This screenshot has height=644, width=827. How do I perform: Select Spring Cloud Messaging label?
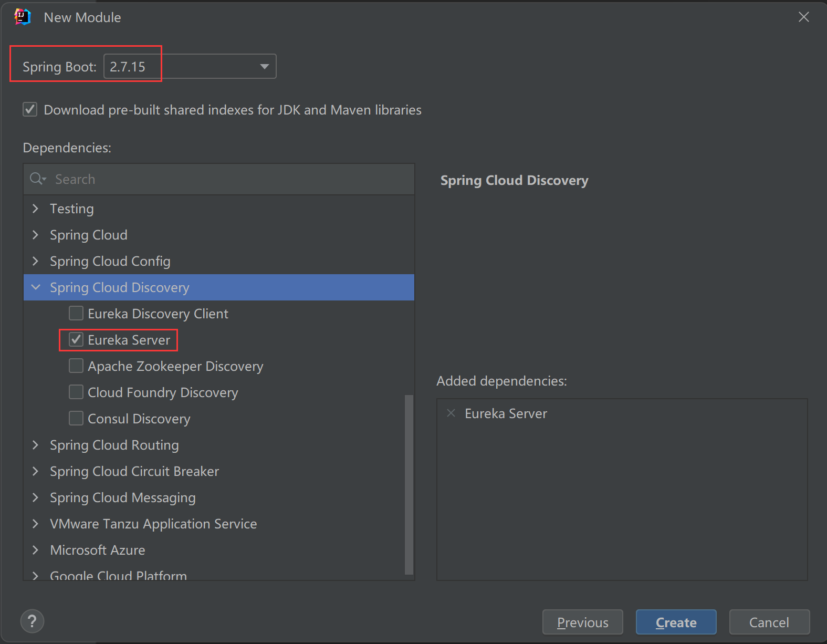[123, 497]
